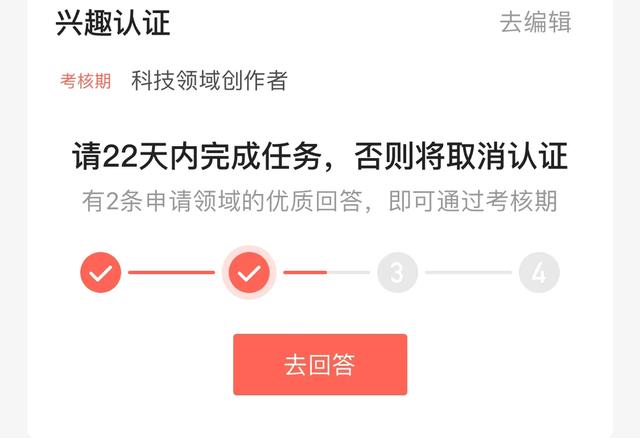Screen dimensions: 640x438
Task: Click the 否则将取消认证 warning text
Action: point(461,156)
